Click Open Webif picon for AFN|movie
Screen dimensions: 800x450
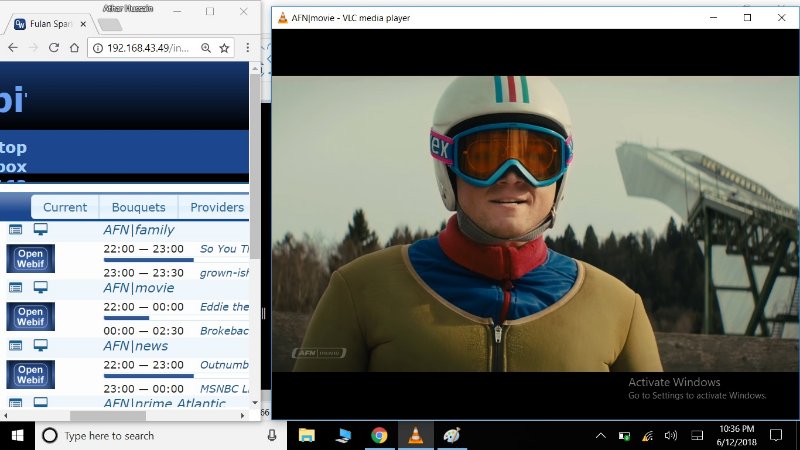pos(31,317)
